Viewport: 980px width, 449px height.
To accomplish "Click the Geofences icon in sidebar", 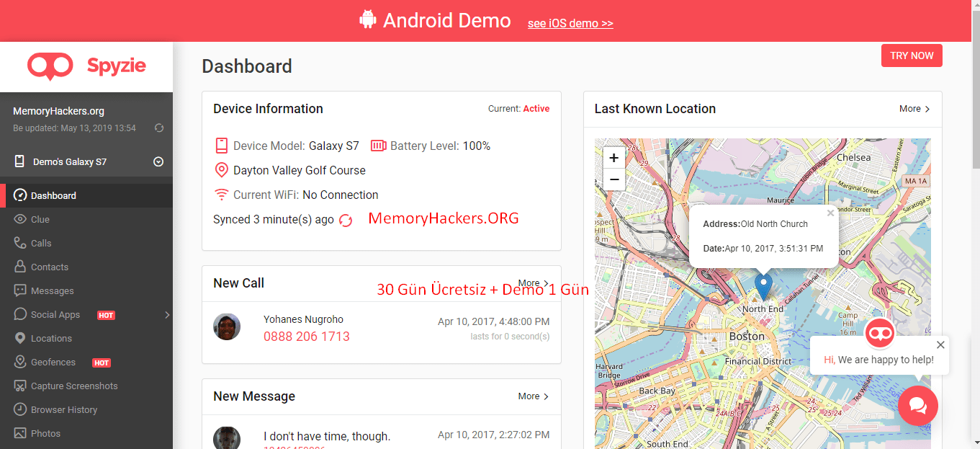I will (x=20, y=362).
